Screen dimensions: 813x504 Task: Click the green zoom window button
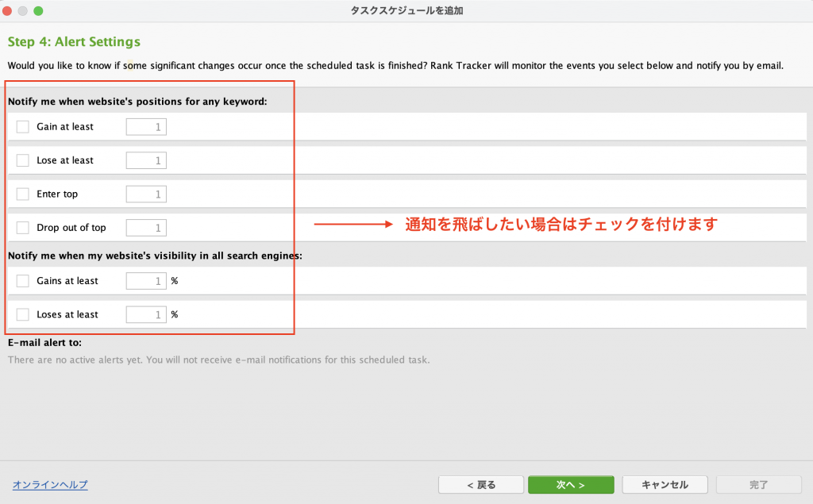[x=38, y=11]
